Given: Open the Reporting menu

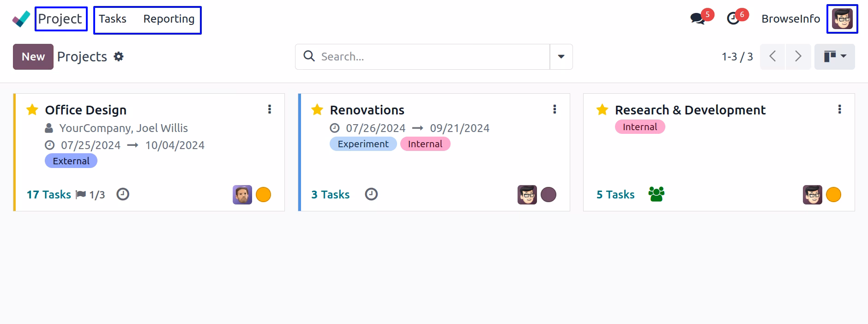Looking at the screenshot, I should 169,19.
